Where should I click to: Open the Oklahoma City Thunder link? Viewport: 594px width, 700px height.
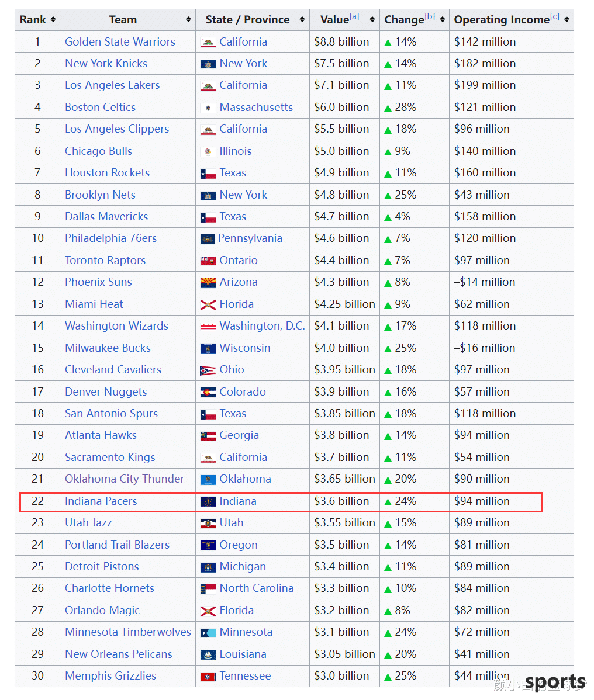(125, 480)
